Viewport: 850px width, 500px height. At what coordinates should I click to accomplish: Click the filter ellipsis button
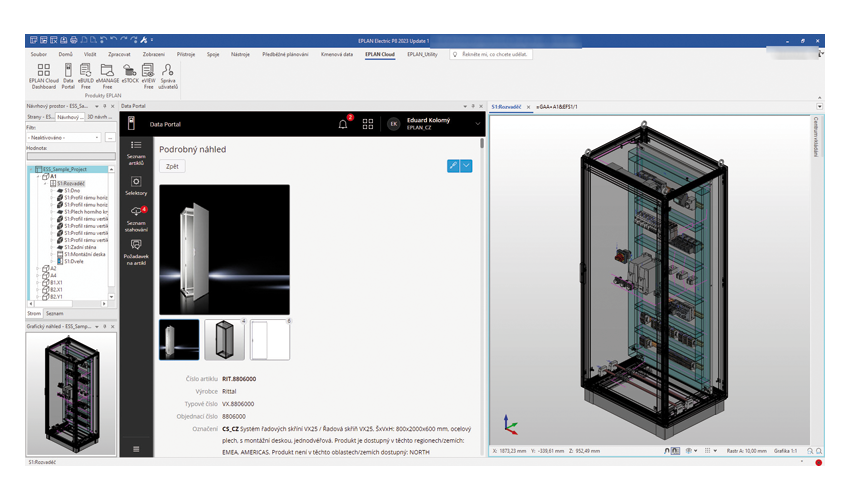[x=110, y=138]
